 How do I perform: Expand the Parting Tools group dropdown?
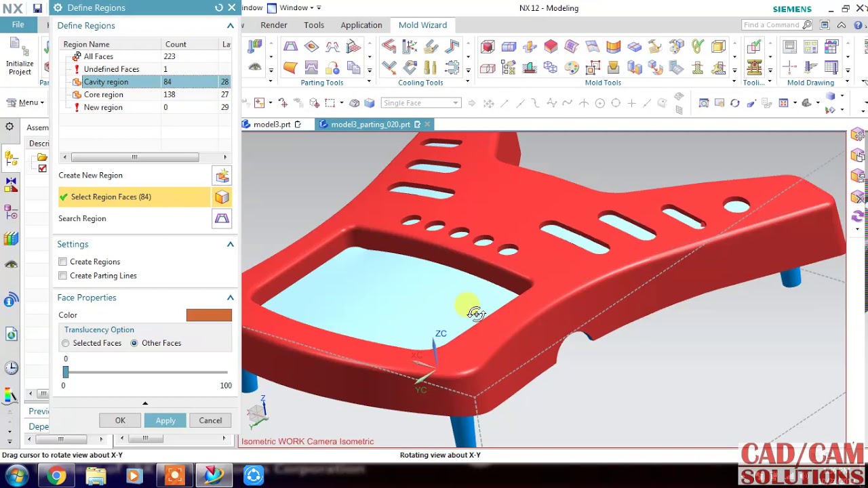[x=370, y=83]
